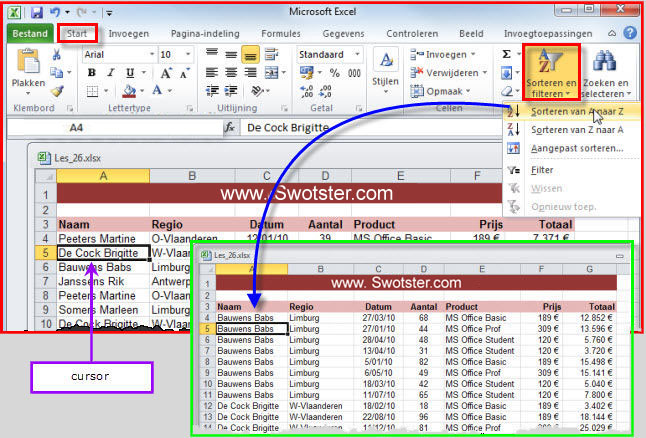Click Sorteren en filteren button
Viewport: 646px width, 438px height.
pos(551,73)
